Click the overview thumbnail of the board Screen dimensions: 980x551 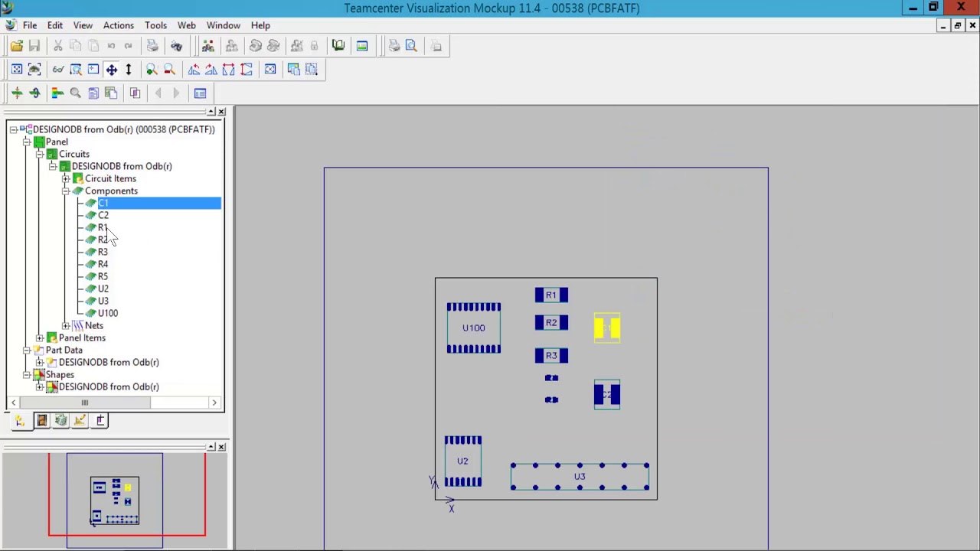tap(115, 501)
